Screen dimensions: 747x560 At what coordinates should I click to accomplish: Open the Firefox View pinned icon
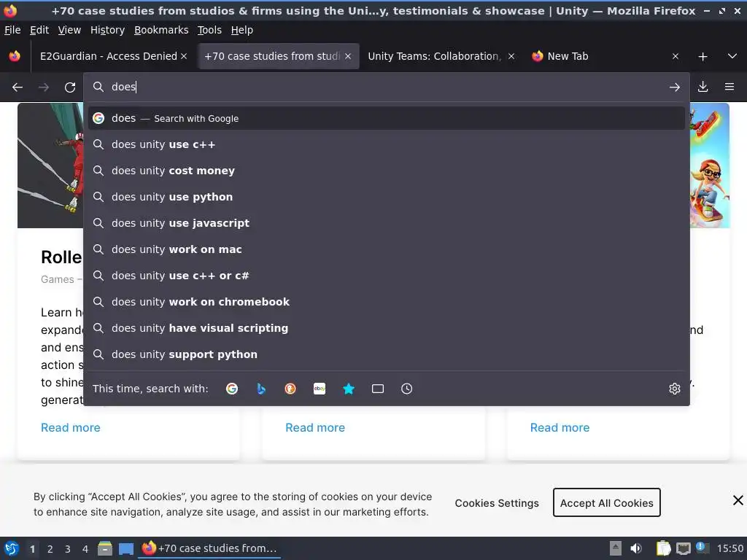15,56
